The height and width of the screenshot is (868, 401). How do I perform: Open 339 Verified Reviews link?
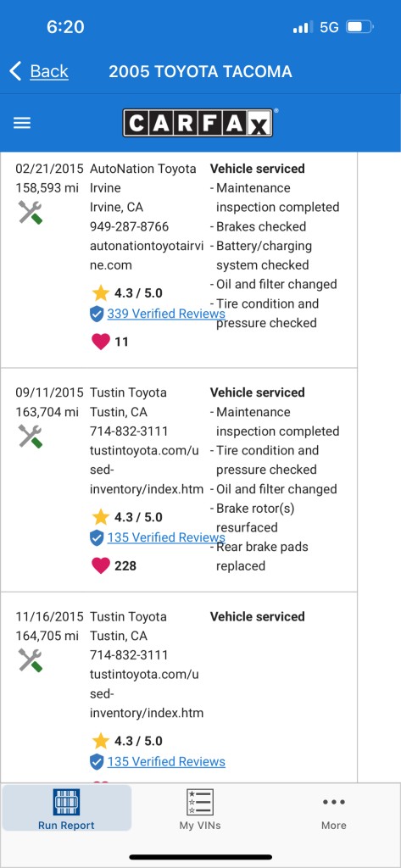point(166,314)
